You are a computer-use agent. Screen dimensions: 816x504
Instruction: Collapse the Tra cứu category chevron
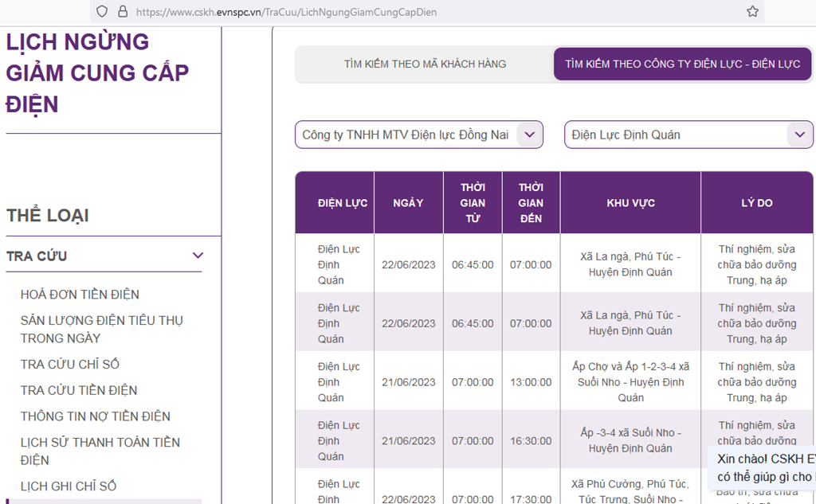[x=198, y=256]
